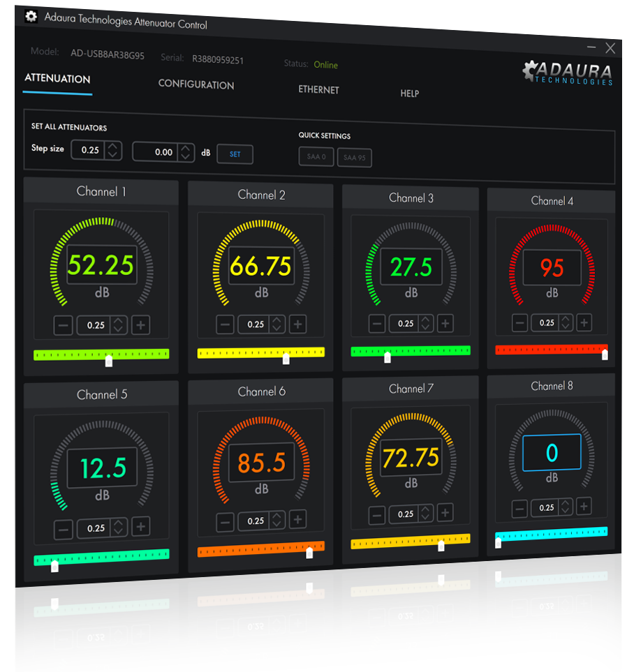Viewport: 627px width, 672px height.
Task: Decrease Channel 5 attenuation with minus button
Action: pos(63,529)
